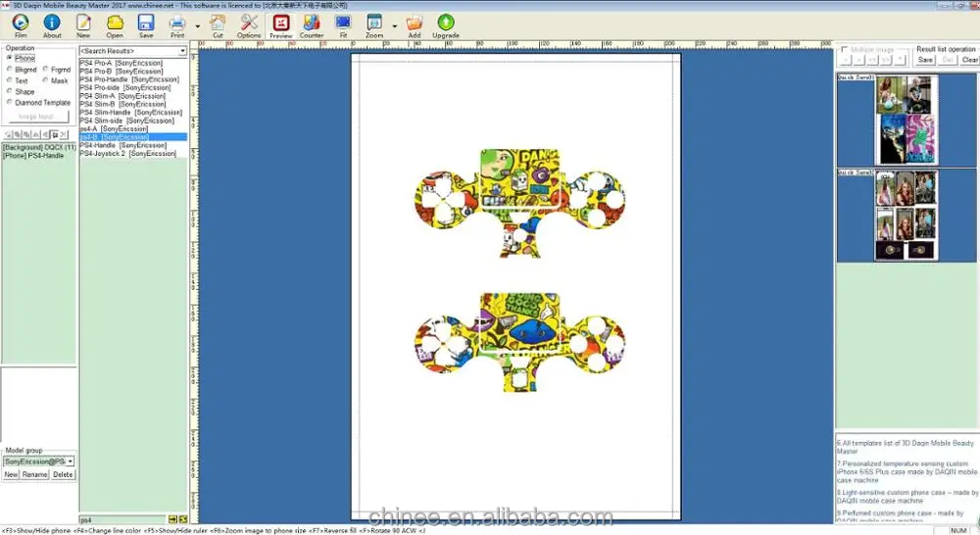This screenshot has height=535, width=980.
Task: Select the [Background] DQCX layer
Action: [x=39, y=148]
